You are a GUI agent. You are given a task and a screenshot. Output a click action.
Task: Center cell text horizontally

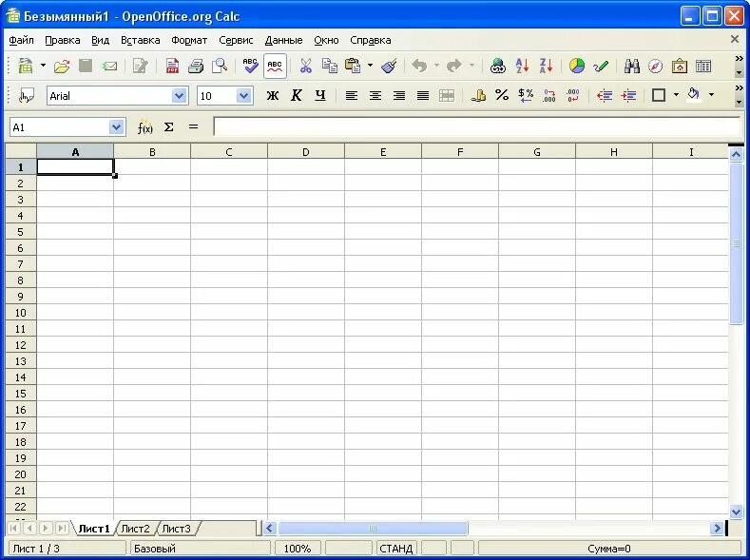click(375, 96)
